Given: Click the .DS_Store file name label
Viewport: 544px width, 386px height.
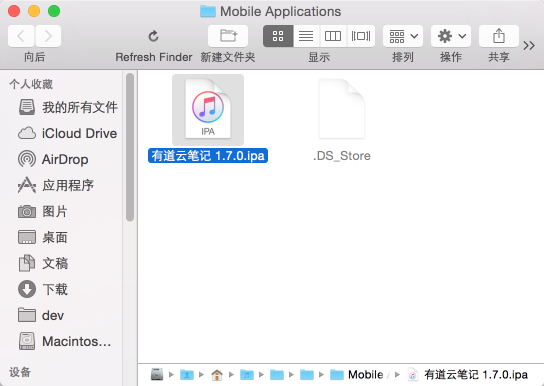Looking at the screenshot, I should tap(342, 156).
